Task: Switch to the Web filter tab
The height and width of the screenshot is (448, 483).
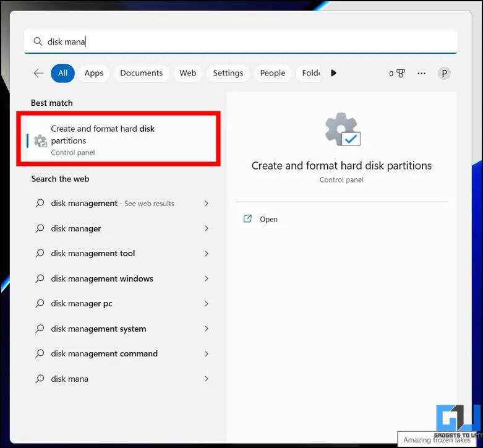Action: [x=188, y=74]
